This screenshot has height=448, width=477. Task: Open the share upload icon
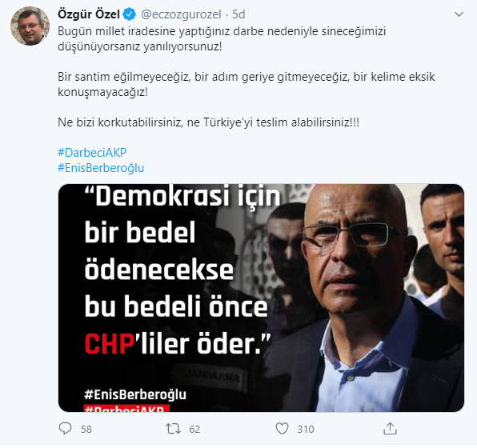[390, 428]
